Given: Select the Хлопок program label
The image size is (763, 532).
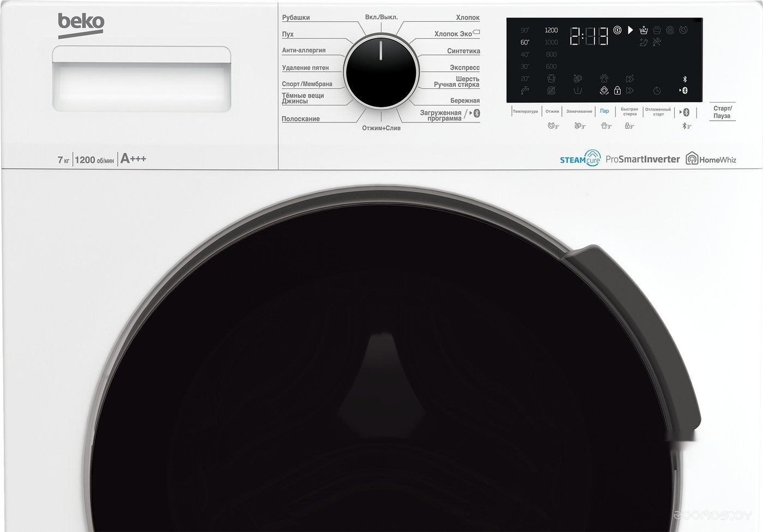Looking at the screenshot, I should coord(468,17).
